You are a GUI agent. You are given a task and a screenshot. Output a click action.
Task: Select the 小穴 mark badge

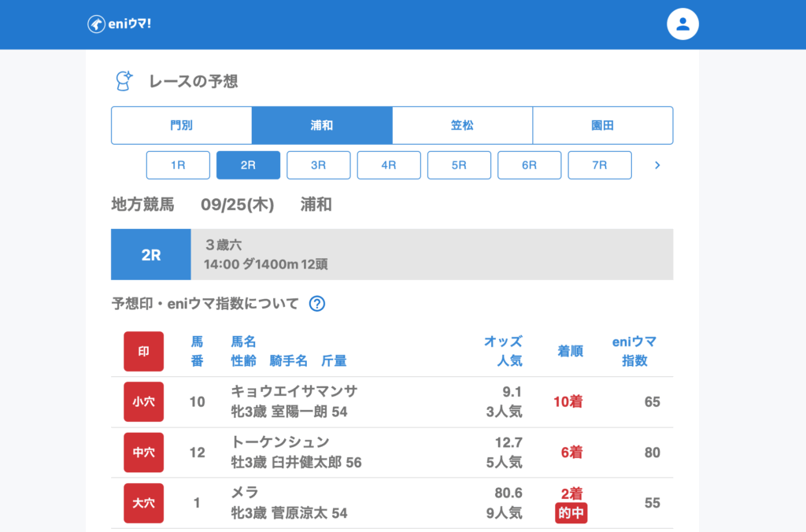(143, 401)
